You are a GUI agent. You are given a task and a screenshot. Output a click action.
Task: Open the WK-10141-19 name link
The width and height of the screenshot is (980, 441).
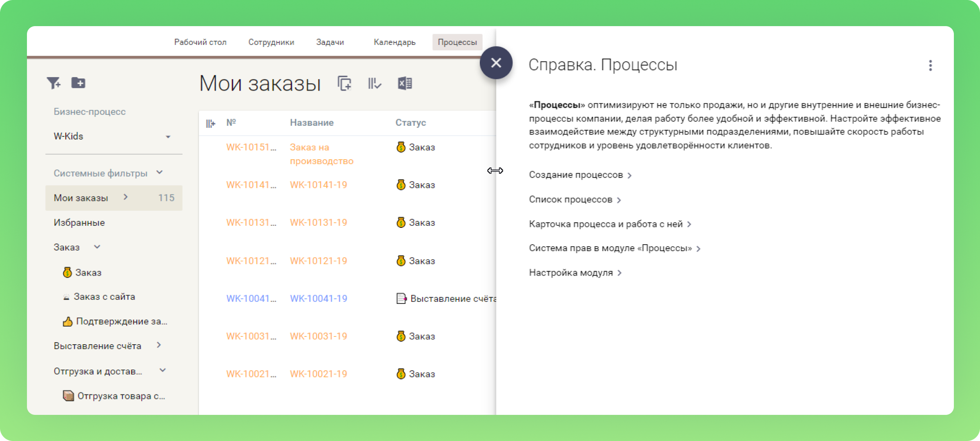point(318,185)
